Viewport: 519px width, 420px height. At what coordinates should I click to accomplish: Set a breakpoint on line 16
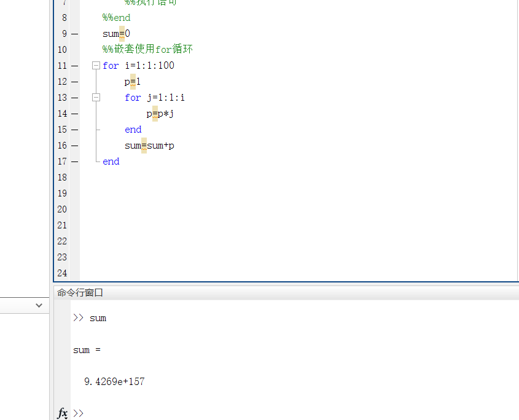[73, 145]
